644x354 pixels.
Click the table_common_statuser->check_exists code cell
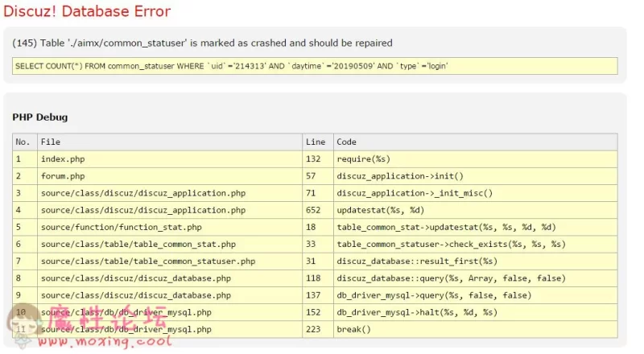(x=476, y=244)
